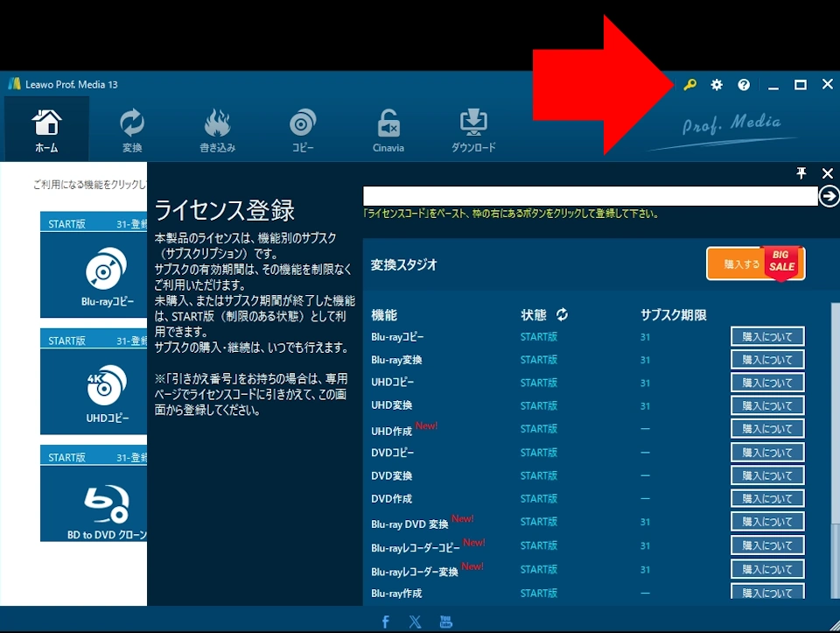Image resolution: width=840 pixels, height=633 pixels.
Task: Select the Cinavia tab
Action: (x=388, y=130)
